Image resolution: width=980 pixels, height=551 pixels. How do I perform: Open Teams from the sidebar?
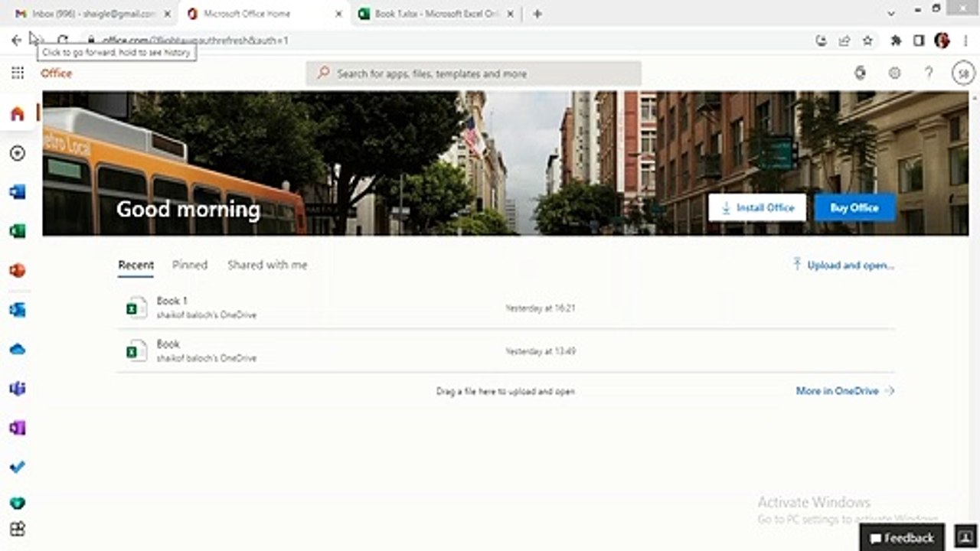click(18, 388)
